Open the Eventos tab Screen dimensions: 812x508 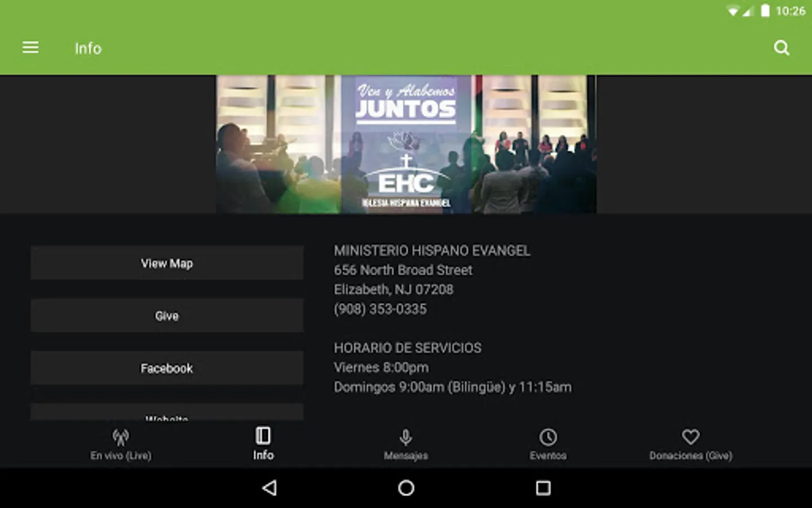(x=548, y=445)
